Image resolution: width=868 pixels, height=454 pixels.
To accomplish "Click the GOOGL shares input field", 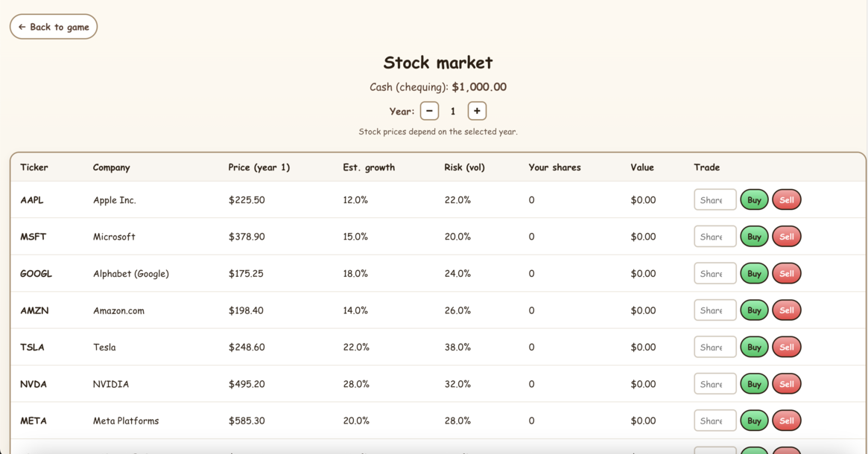I will coord(715,274).
